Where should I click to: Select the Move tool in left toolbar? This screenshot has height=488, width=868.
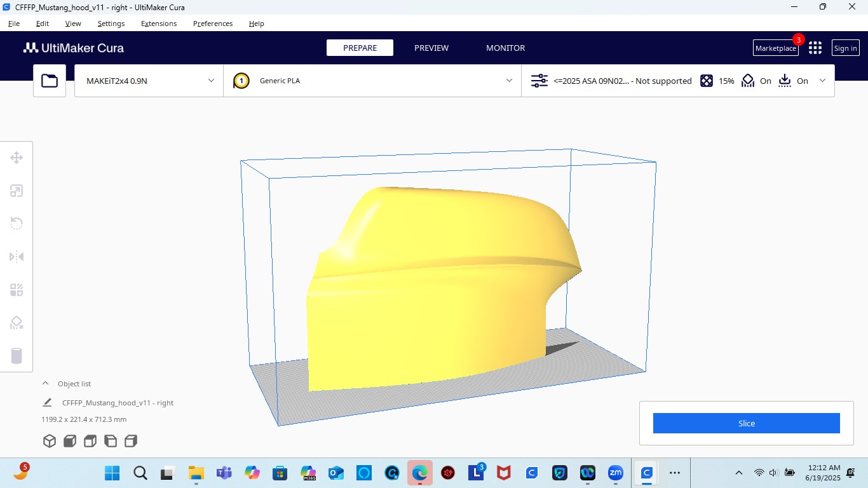[17, 158]
